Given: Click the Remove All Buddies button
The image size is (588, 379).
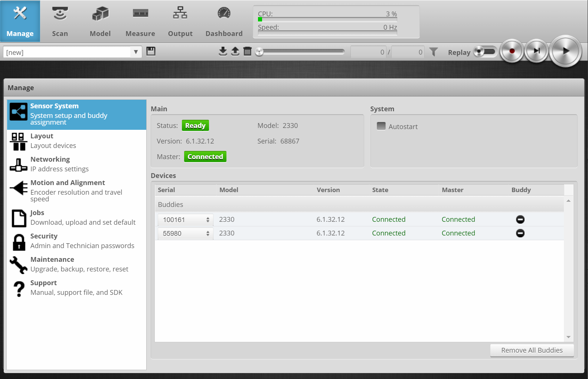Looking at the screenshot, I should tap(532, 350).
